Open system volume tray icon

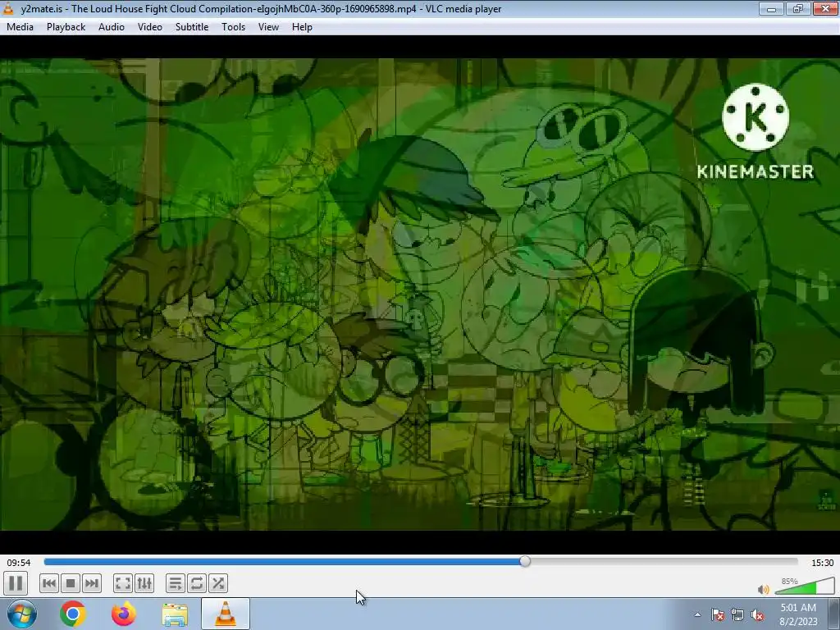[757, 614]
